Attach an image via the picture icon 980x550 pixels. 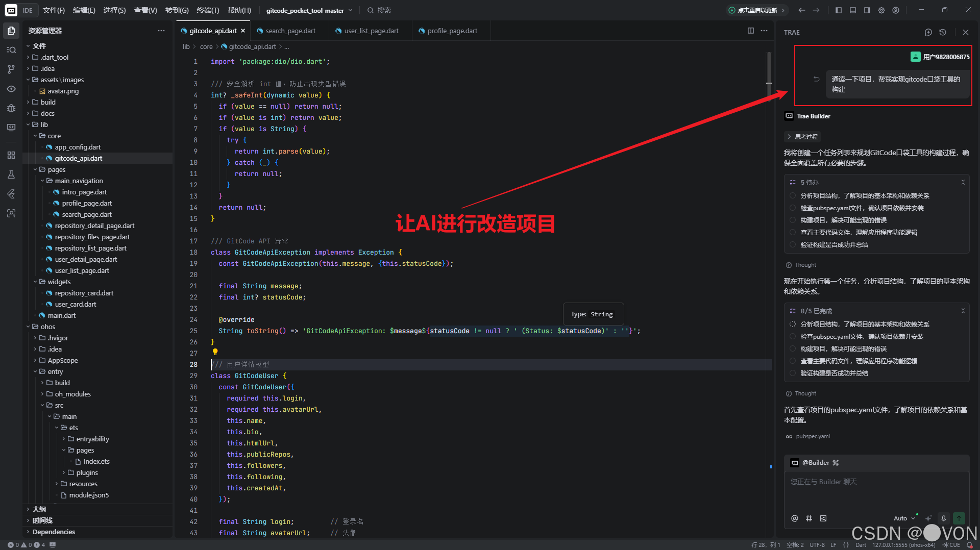coord(823,518)
